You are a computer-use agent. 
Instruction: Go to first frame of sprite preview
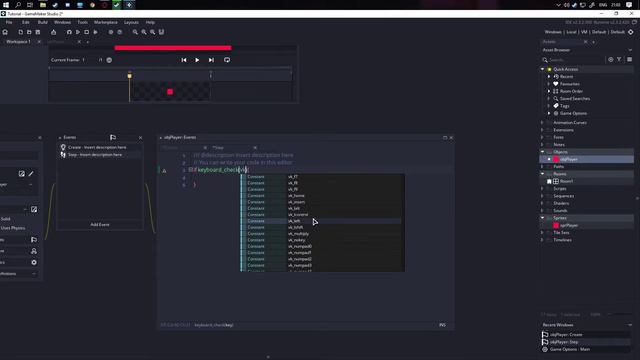[184, 60]
